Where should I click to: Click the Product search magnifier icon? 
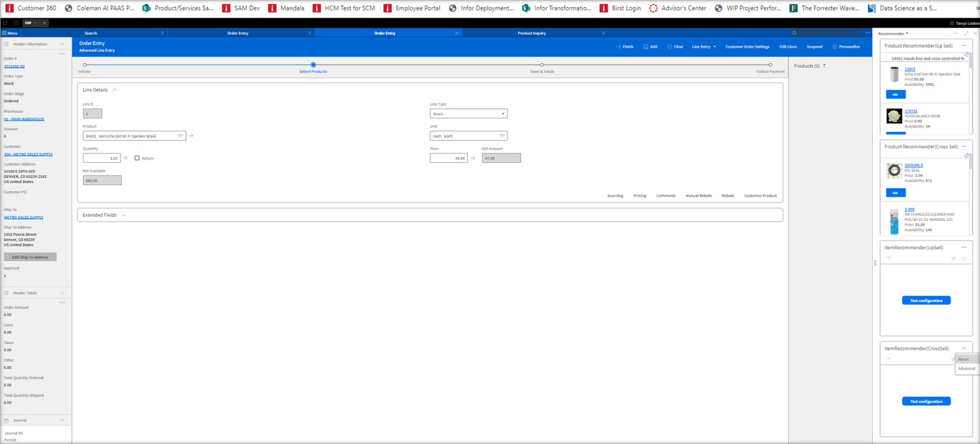pyautogui.click(x=179, y=135)
